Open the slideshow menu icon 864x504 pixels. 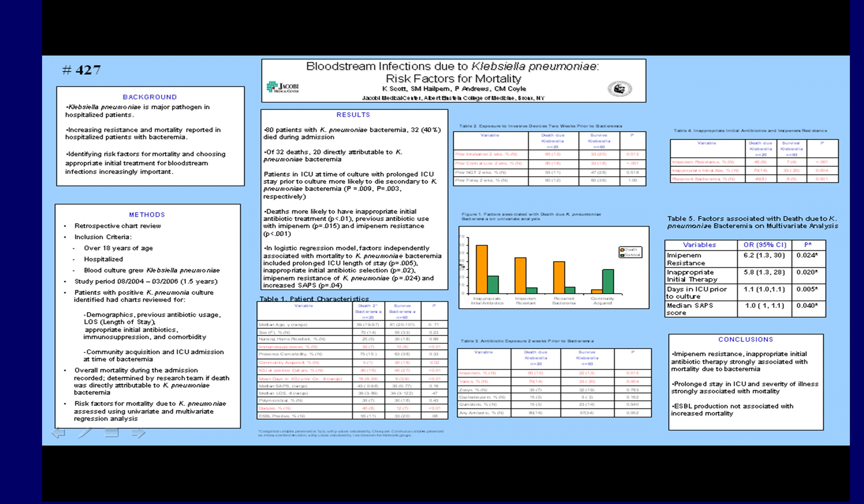point(112,432)
